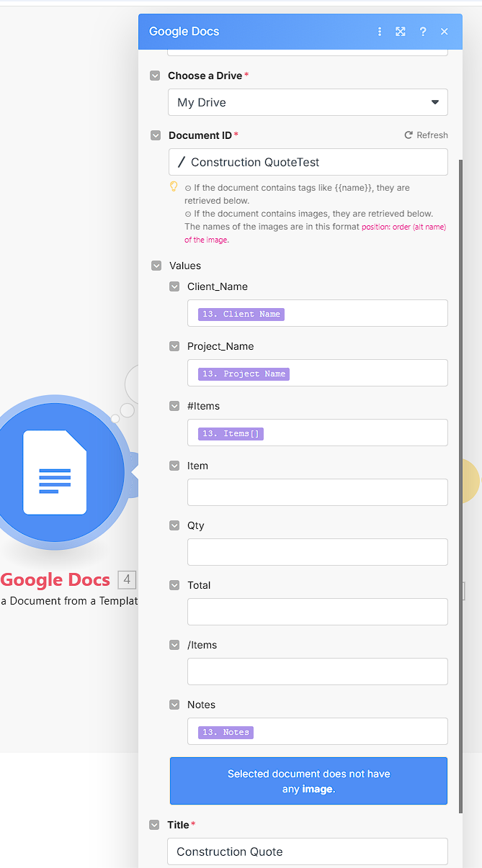Click the Project_Name input field

click(317, 373)
